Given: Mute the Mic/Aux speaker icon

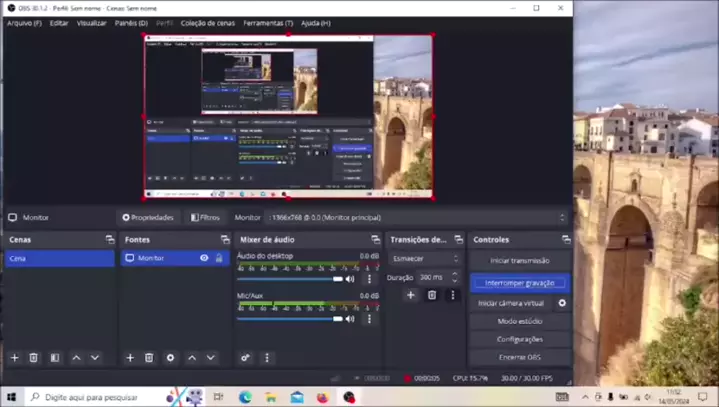Looking at the screenshot, I should [350, 319].
